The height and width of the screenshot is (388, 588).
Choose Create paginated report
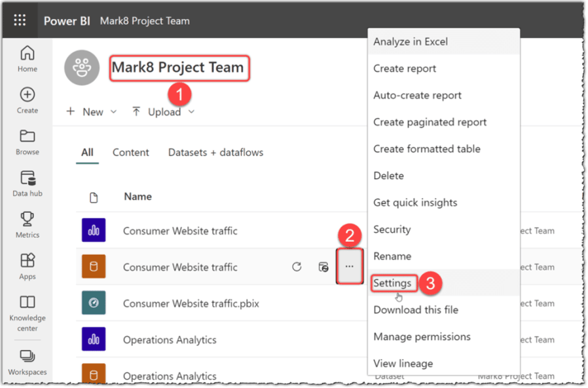444,123
